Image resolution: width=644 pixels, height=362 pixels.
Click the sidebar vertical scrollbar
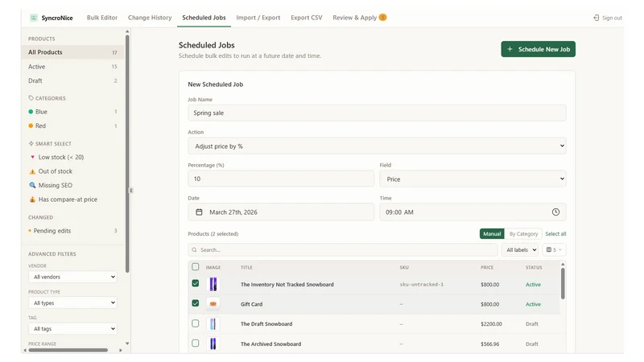coord(127,154)
